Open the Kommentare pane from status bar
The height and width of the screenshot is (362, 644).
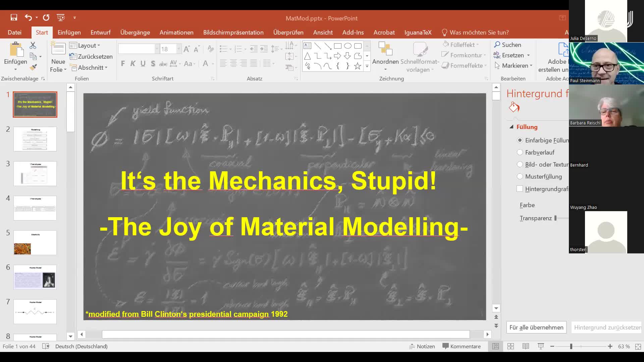[461, 346]
